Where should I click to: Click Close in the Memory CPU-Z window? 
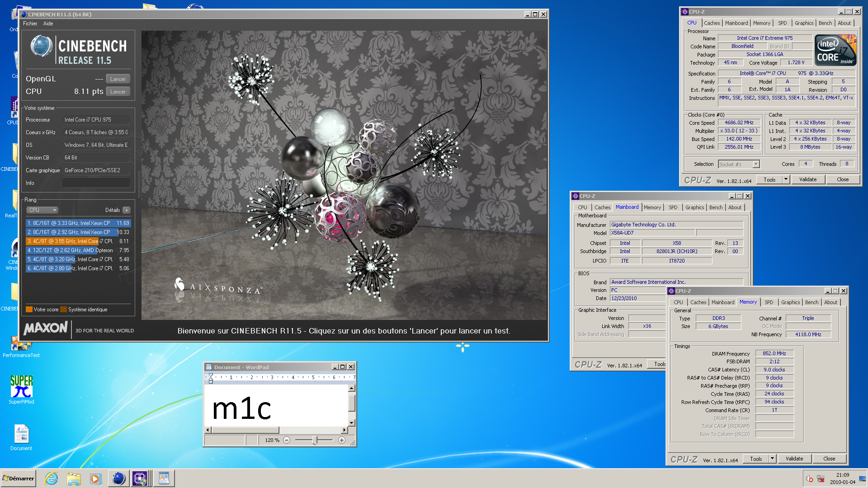(x=829, y=459)
